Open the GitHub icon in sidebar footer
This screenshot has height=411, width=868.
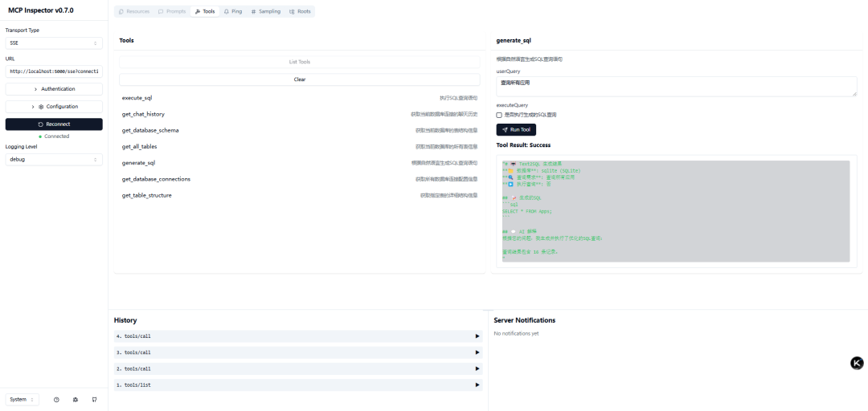[x=94, y=400]
